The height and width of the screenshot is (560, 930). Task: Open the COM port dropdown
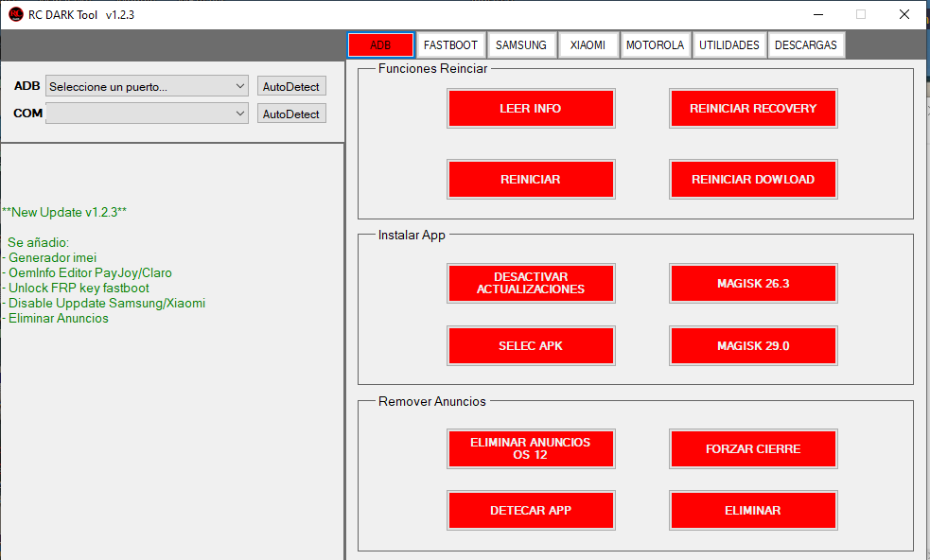pos(147,113)
